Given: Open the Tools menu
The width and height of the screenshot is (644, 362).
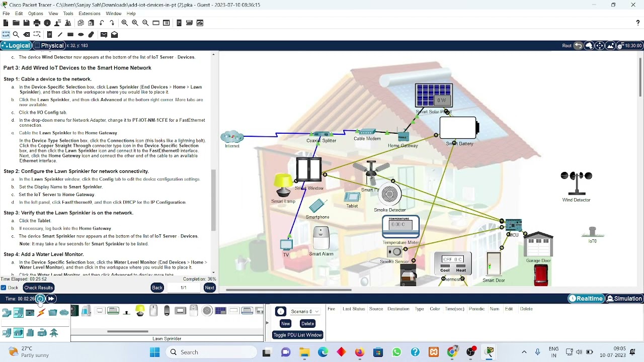Looking at the screenshot, I should 68,14.
